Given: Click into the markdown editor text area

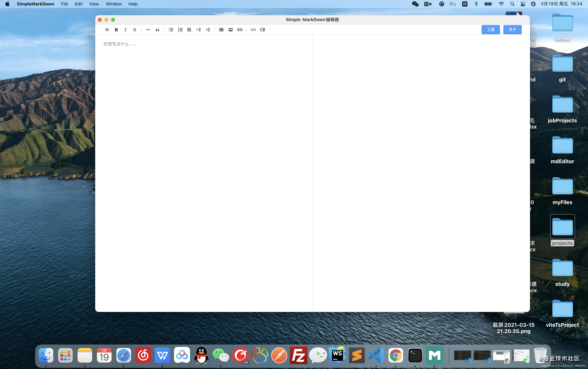Looking at the screenshot, I should (x=204, y=146).
